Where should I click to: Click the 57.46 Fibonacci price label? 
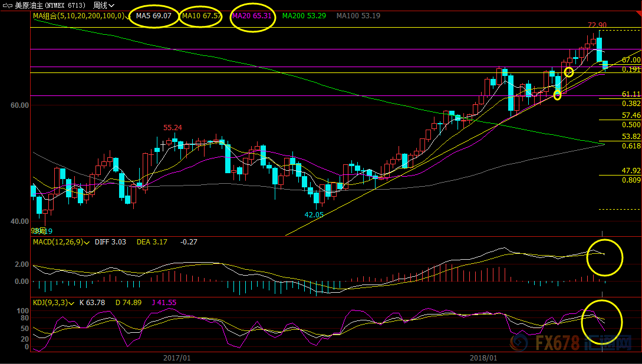[631, 116]
